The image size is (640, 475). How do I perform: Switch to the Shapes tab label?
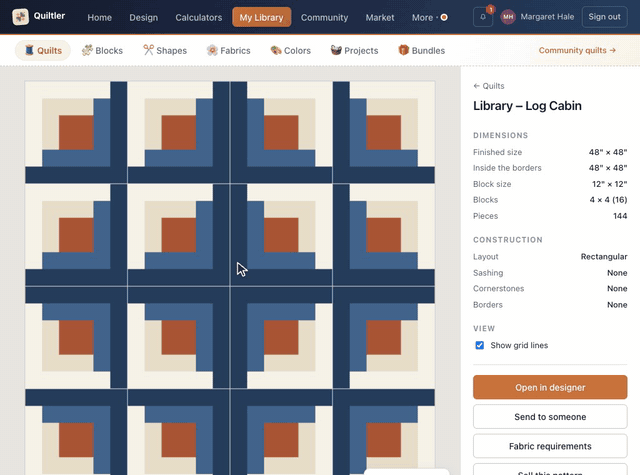(171, 51)
